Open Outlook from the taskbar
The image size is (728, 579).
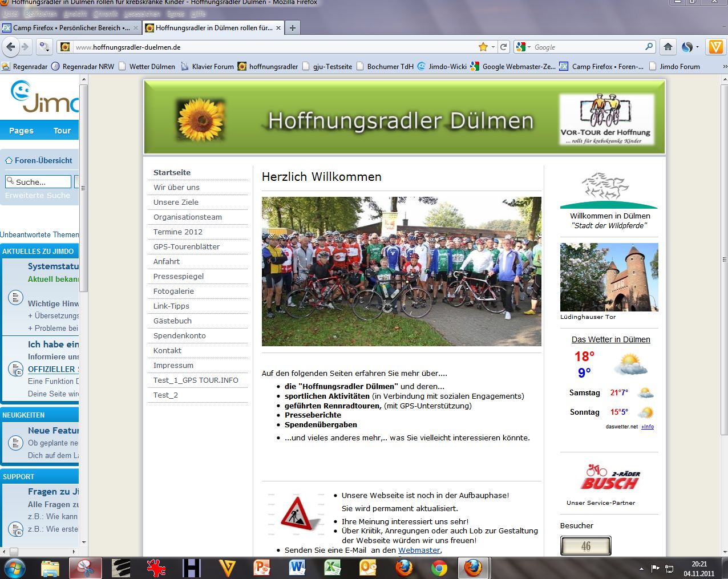(368, 568)
